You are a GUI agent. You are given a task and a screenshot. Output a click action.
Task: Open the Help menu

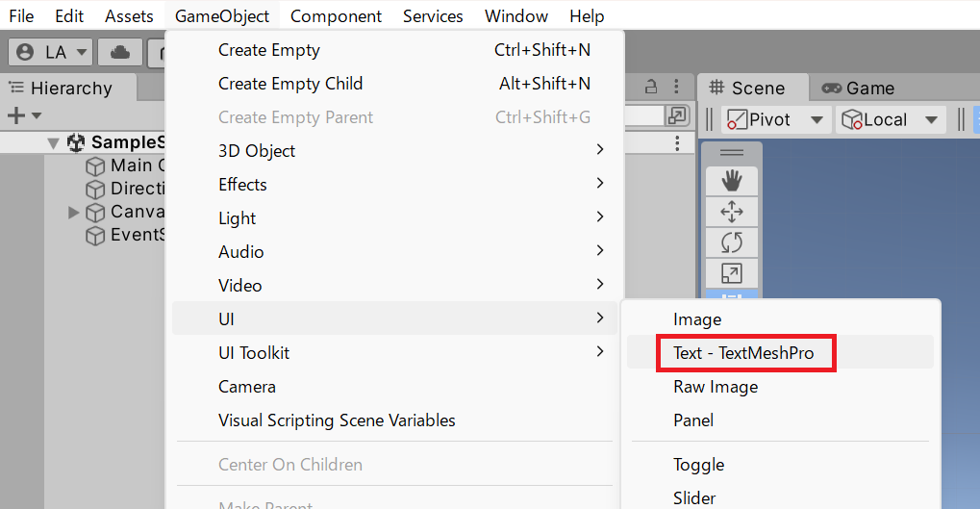[587, 15]
